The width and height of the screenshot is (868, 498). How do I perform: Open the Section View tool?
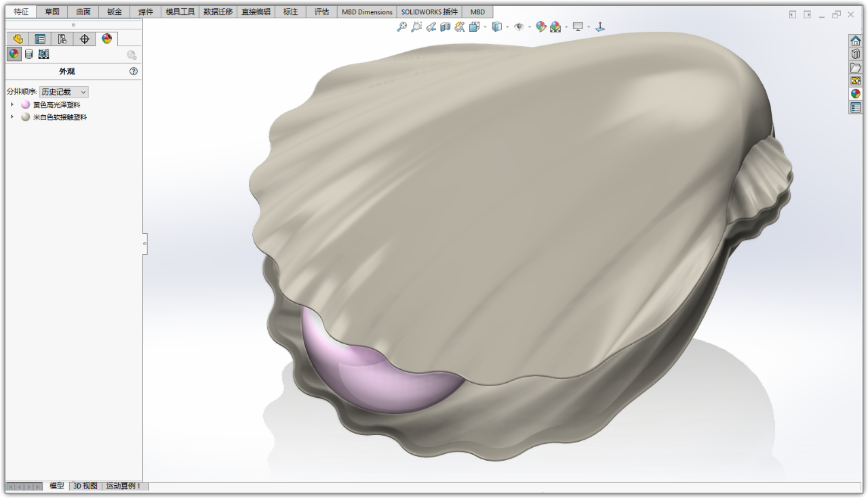(444, 26)
